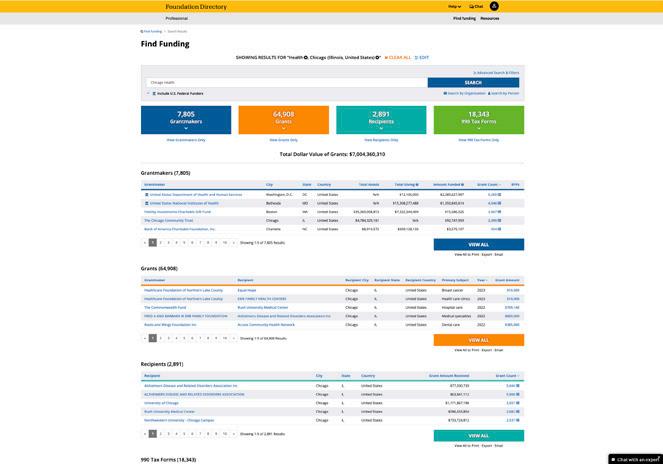Open Search by Person

504,93
